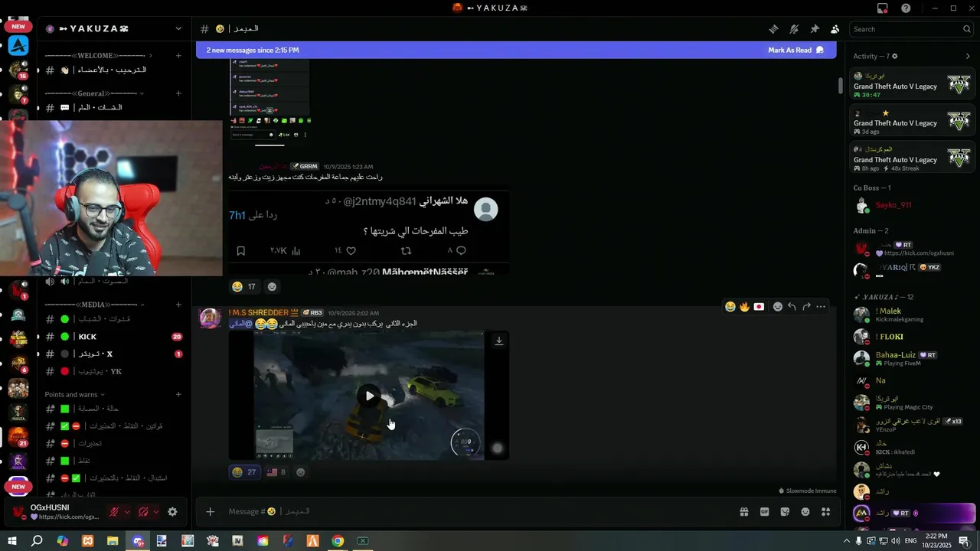Open emoji picker in message bar
This screenshot has width=980, height=551.
click(805, 512)
